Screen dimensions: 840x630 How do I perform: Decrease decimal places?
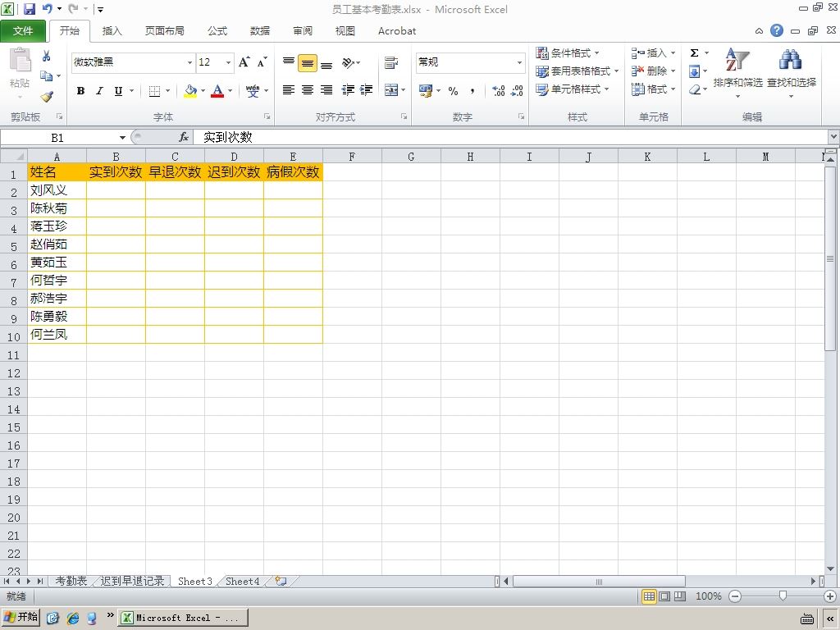tap(517, 91)
